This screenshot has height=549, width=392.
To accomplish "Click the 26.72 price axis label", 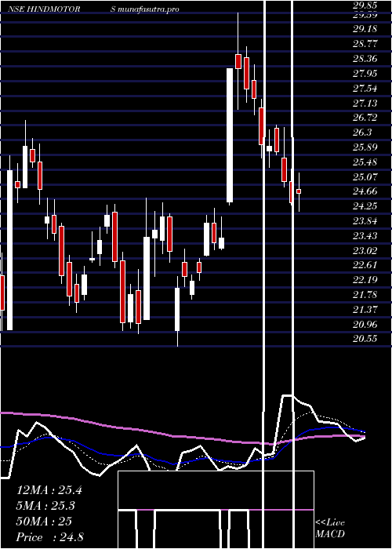I will 365,118.
